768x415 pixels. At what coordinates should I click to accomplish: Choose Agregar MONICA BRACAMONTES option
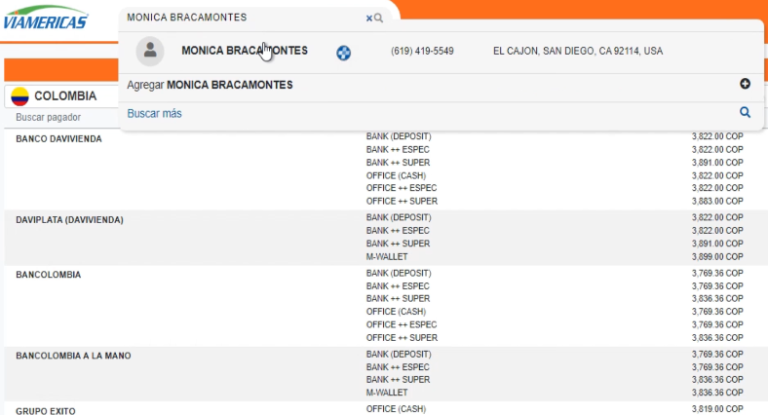(210, 85)
